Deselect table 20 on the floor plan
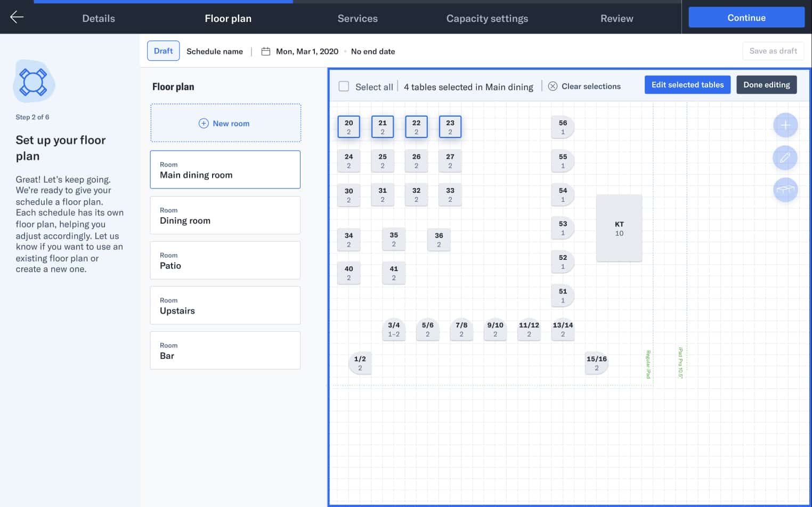 click(348, 127)
